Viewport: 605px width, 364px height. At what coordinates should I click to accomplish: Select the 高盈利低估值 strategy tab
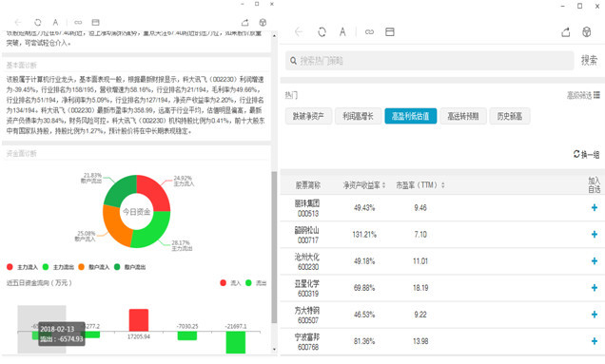[x=411, y=116]
